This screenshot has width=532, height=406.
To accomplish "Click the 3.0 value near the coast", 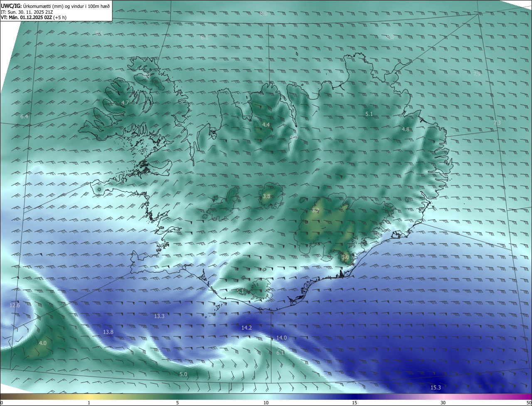I will (x=345, y=257).
